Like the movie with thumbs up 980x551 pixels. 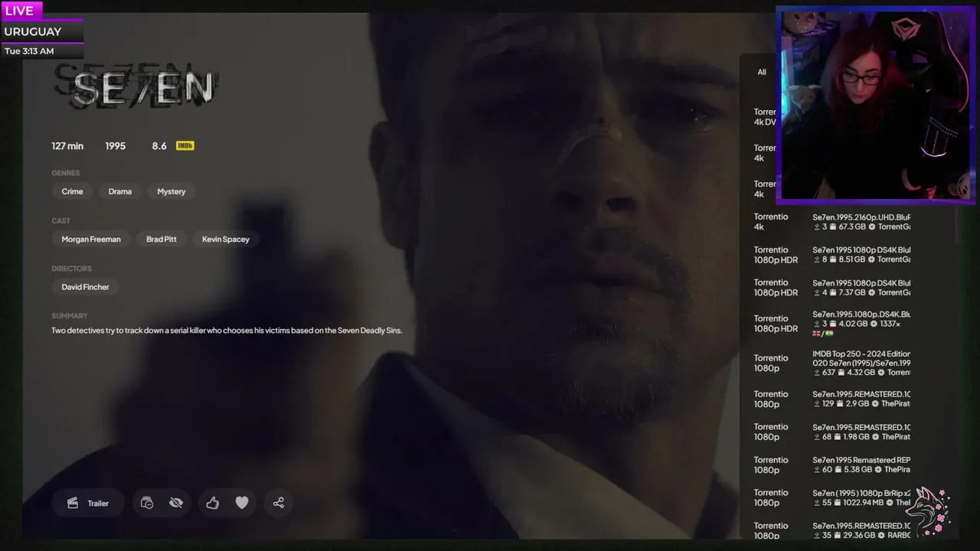[213, 503]
